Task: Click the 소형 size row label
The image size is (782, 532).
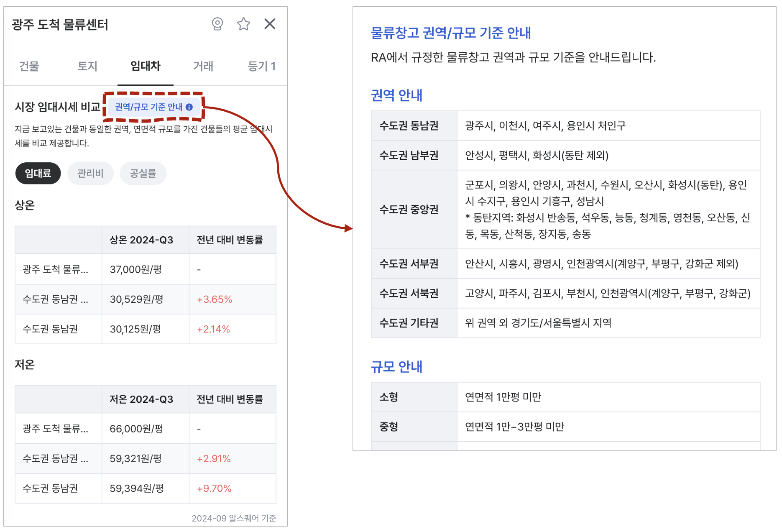Action: click(x=389, y=397)
